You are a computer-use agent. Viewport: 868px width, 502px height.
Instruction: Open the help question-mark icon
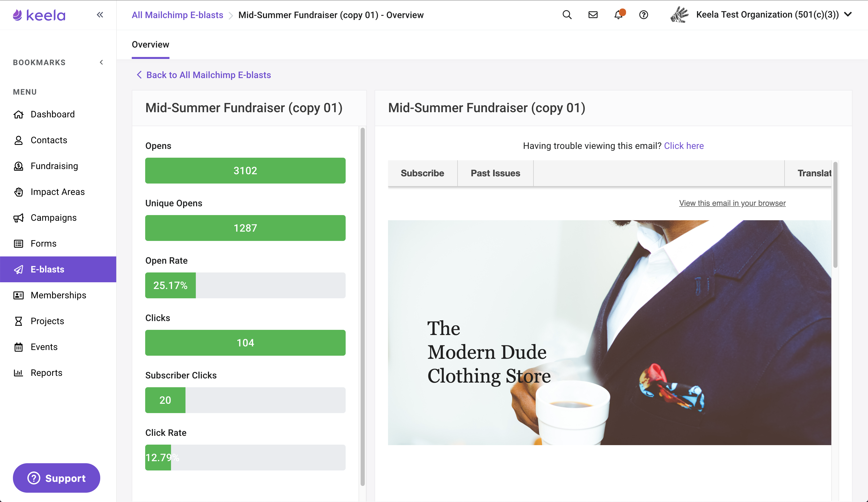coord(644,15)
